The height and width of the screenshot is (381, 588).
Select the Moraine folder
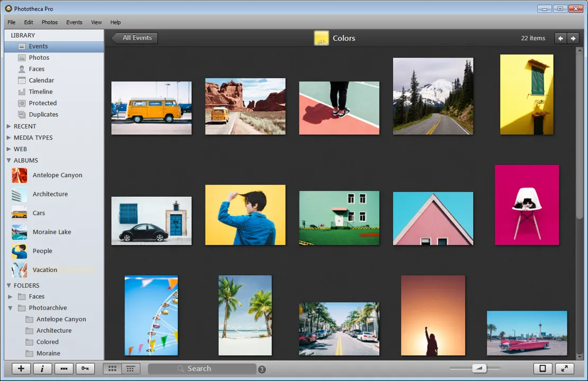coord(48,353)
